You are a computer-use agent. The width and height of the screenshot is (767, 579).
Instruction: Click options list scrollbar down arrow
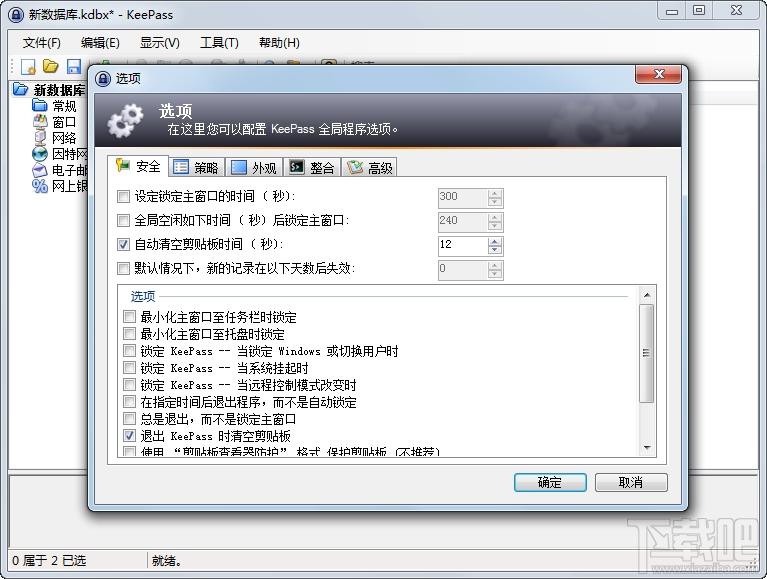click(647, 448)
